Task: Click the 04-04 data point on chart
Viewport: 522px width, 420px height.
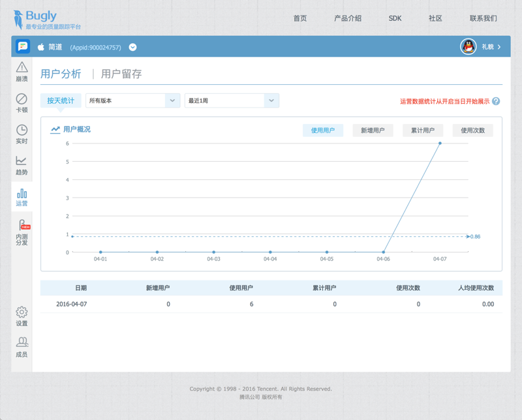Action: tap(270, 252)
